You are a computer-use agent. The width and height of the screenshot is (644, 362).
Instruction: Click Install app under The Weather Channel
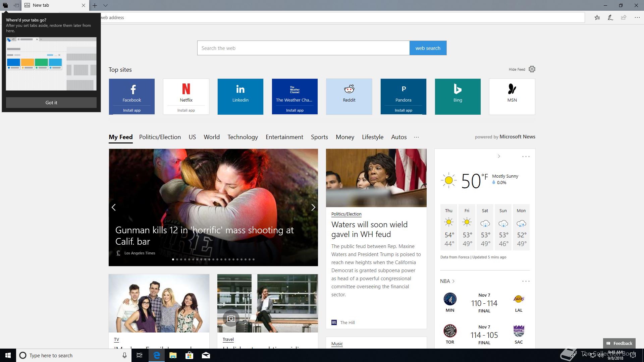[295, 110]
